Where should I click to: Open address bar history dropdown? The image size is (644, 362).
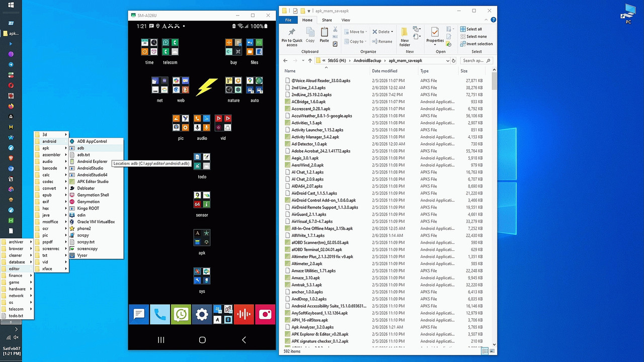[x=448, y=60]
